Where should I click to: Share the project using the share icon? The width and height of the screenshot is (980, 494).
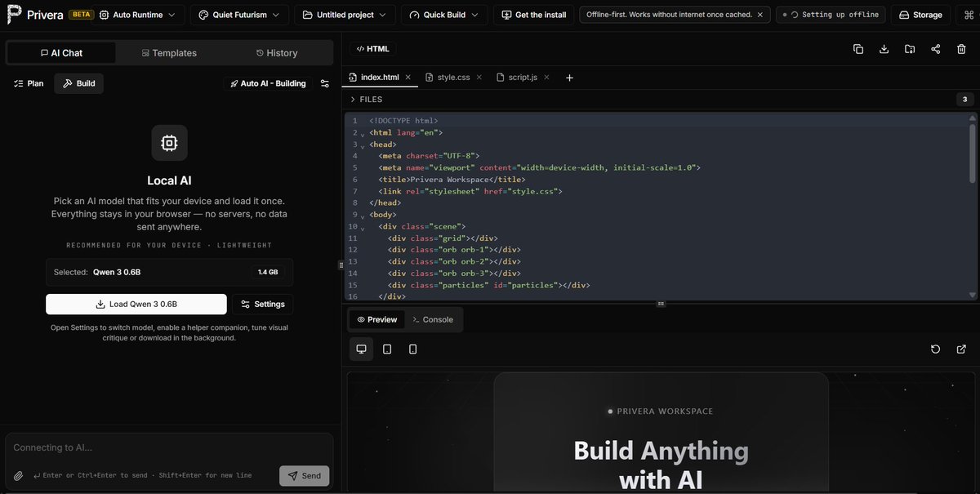[x=935, y=49]
